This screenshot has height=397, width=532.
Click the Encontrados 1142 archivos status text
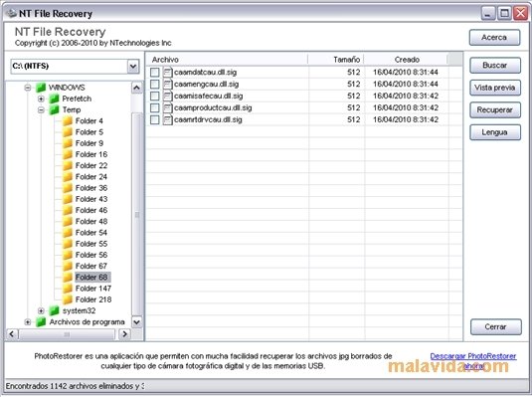pos(75,386)
